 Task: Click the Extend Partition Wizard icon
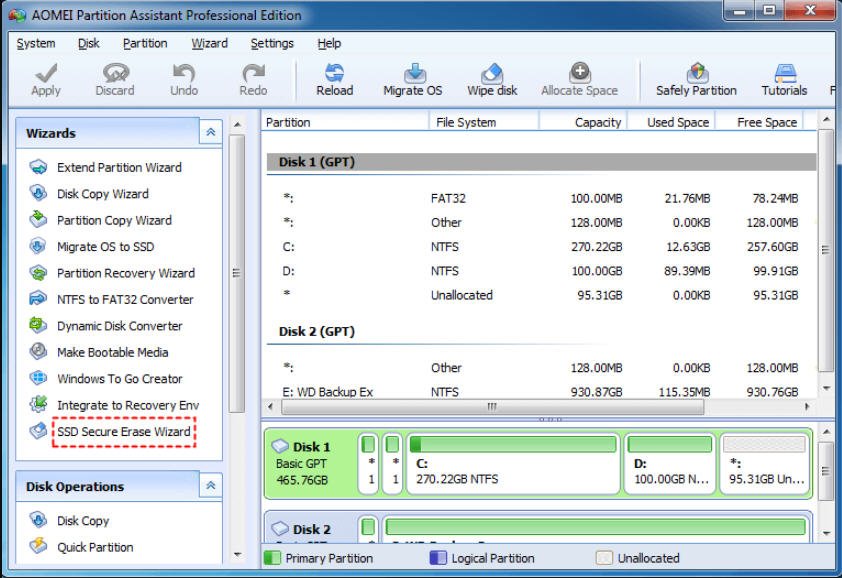point(38,167)
